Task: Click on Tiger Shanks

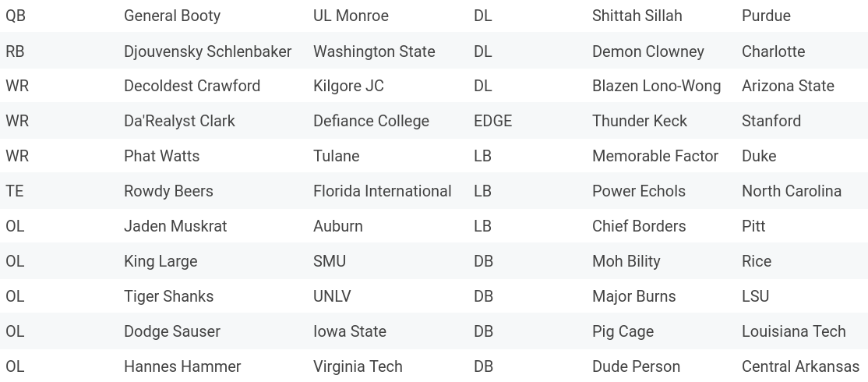Action: pyautogui.click(x=168, y=296)
